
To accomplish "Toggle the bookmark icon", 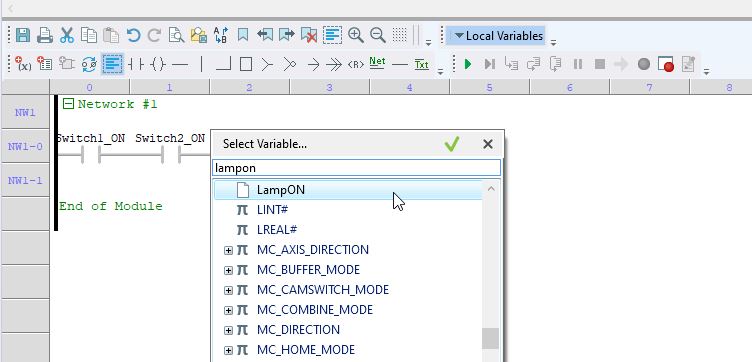I will pos(243,35).
